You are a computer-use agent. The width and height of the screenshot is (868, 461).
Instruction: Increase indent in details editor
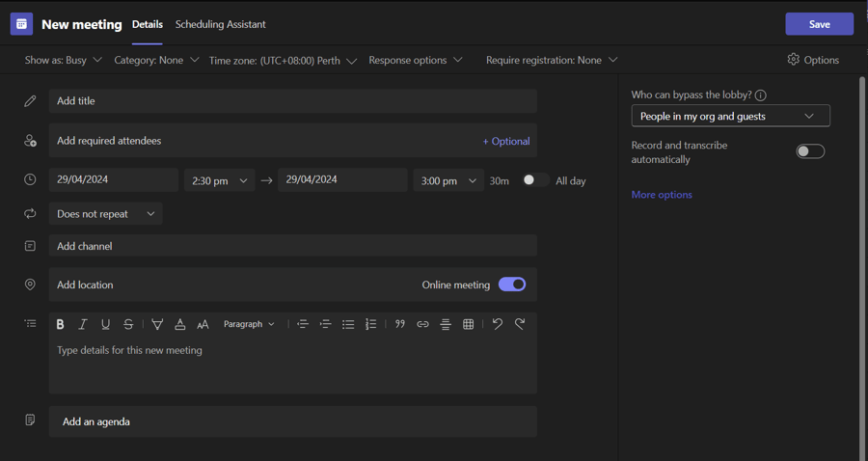tap(326, 324)
